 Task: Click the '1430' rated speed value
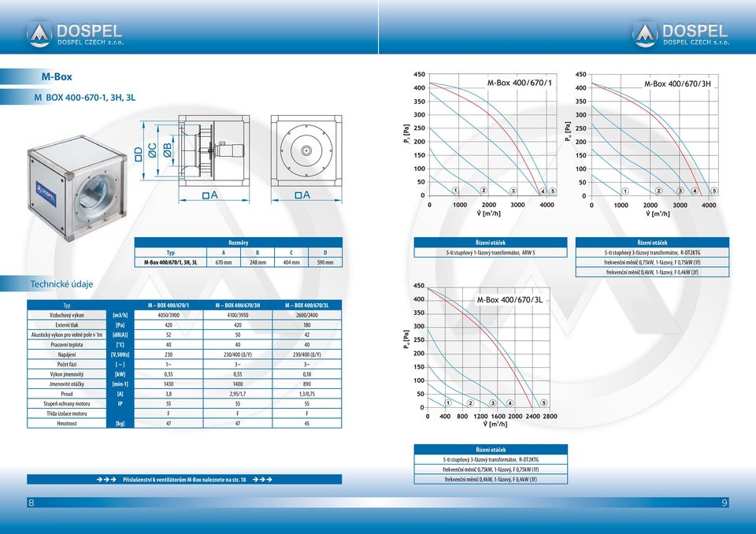tap(169, 384)
